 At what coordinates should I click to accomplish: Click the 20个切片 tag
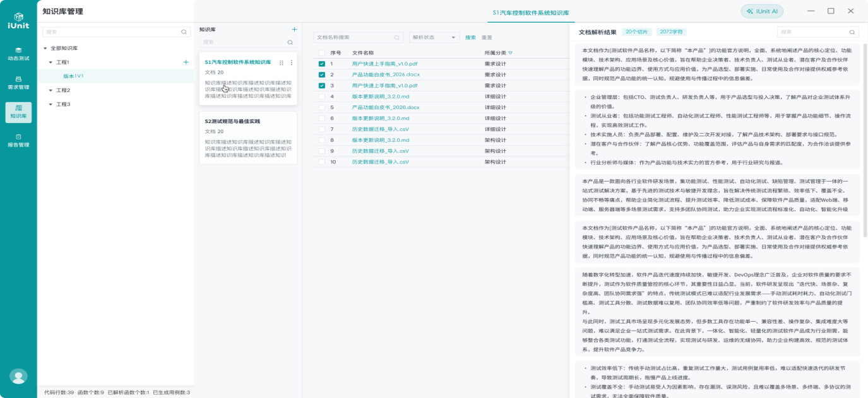[637, 32]
